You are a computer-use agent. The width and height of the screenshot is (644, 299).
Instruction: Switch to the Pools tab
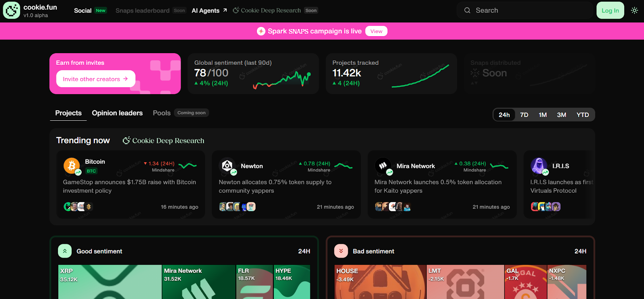coord(162,113)
